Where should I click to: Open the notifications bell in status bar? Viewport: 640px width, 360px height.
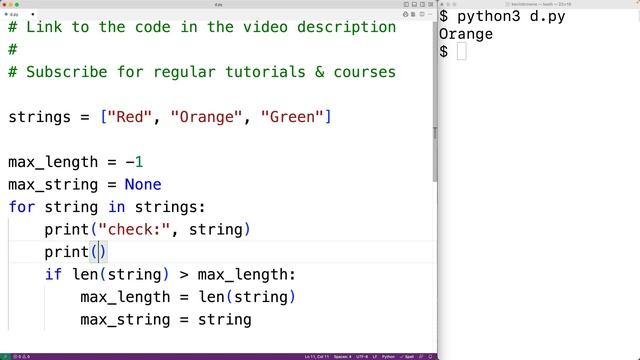(x=430, y=357)
